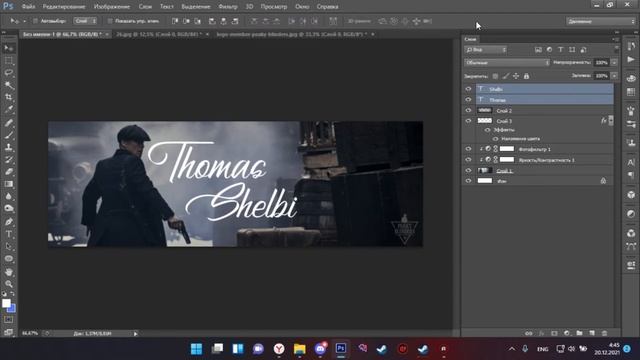Hide the Фон background layer
This screenshot has height=360, width=640.
(x=468, y=181)
